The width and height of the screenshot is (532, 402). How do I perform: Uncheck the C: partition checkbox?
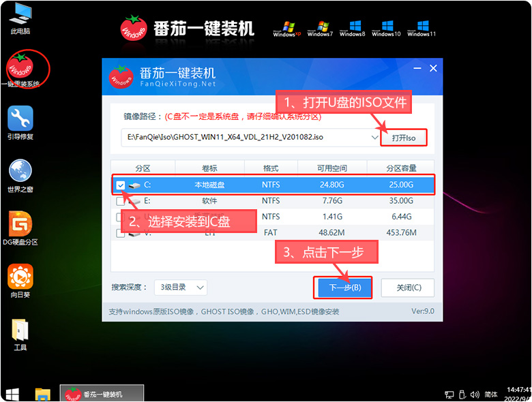pos(121,185)
